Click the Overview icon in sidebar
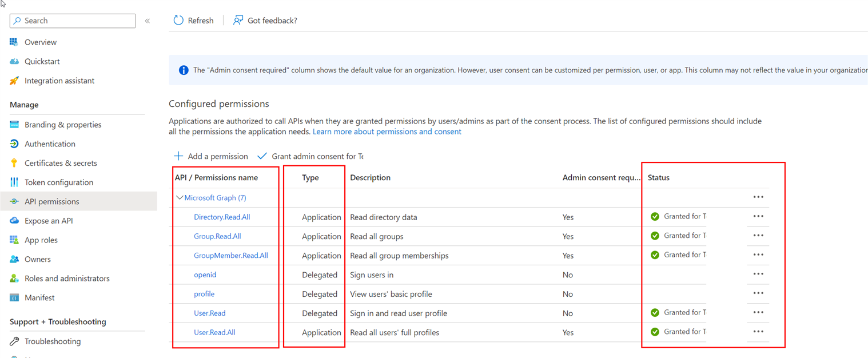The width and height of the screenshot is (868, 358). click(14, 42)
